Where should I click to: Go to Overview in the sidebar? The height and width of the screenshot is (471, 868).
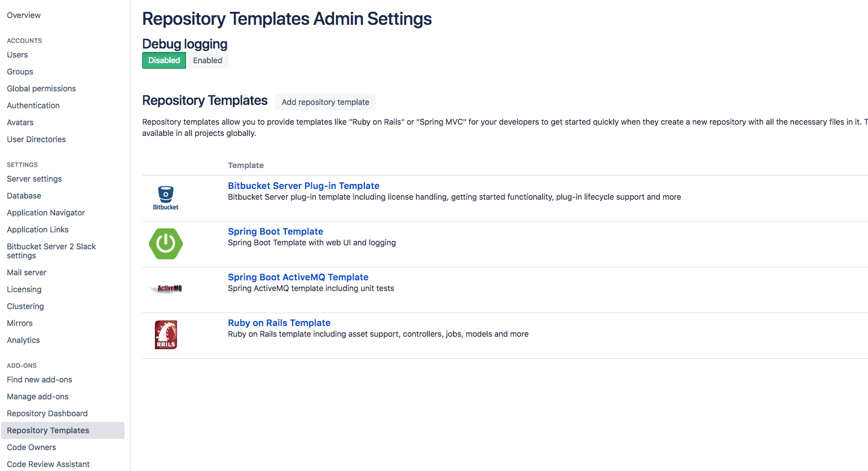pyautogui.click(x=24, y=15)
